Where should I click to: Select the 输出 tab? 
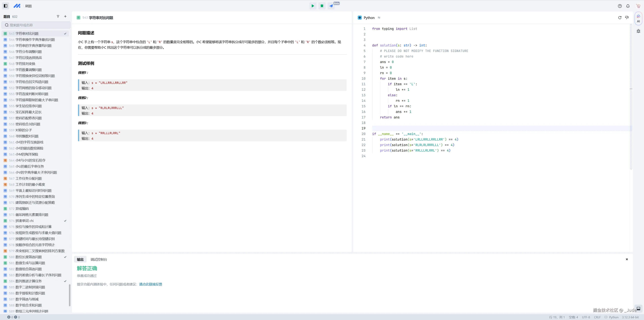tap(80, 259)
